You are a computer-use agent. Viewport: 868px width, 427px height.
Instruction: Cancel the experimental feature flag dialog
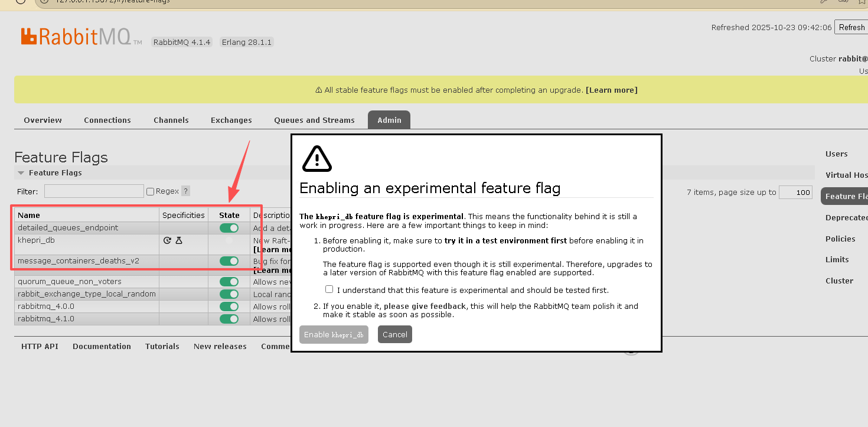[x=395, y=334]
